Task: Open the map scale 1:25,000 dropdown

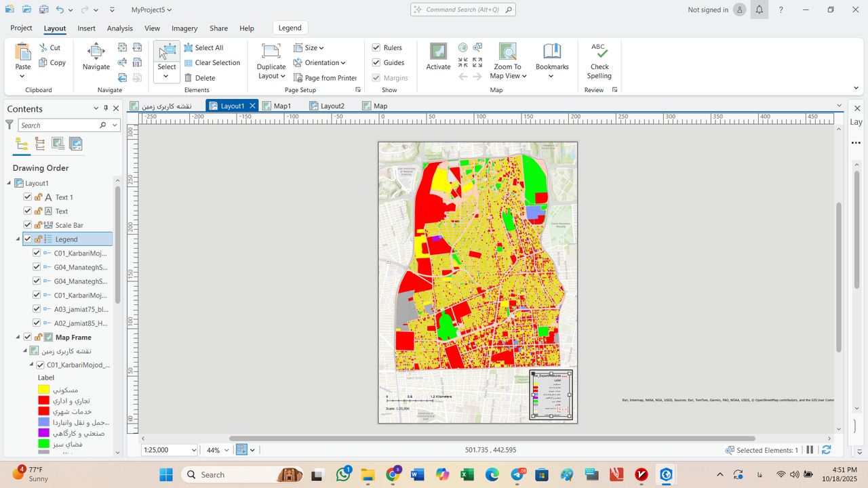Action: [x=194, y=450]
